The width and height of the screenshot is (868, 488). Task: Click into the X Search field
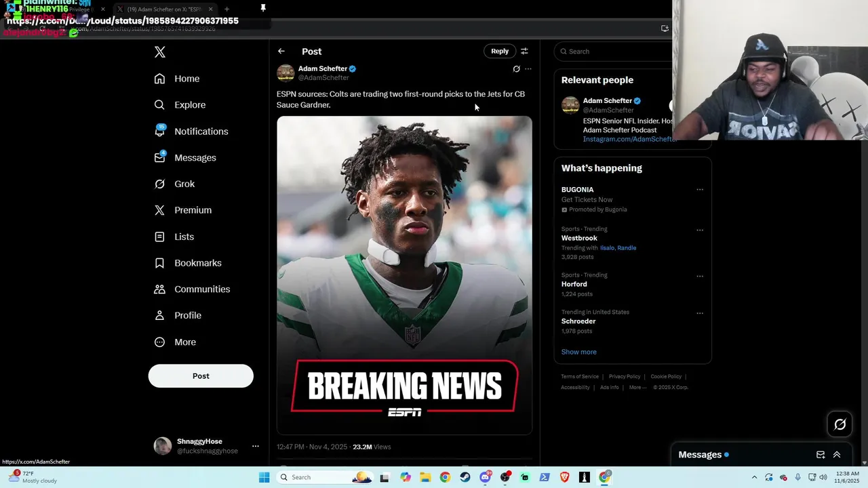pos(614,52)
